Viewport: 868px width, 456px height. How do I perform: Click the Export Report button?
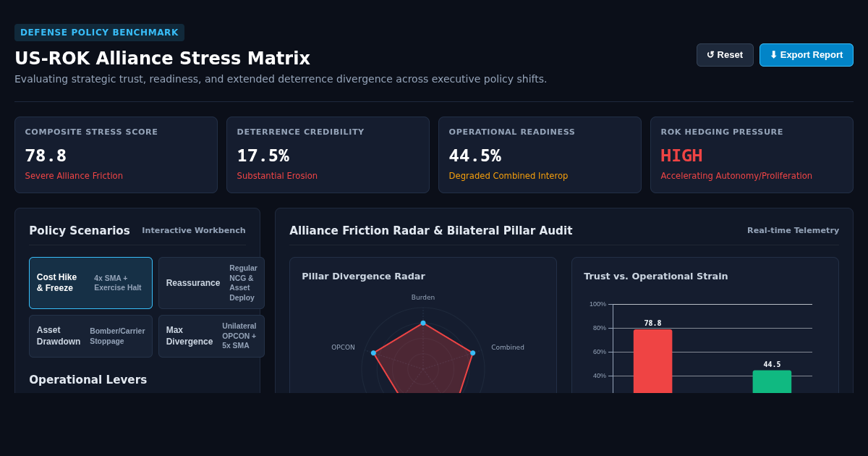pos(807,55)
